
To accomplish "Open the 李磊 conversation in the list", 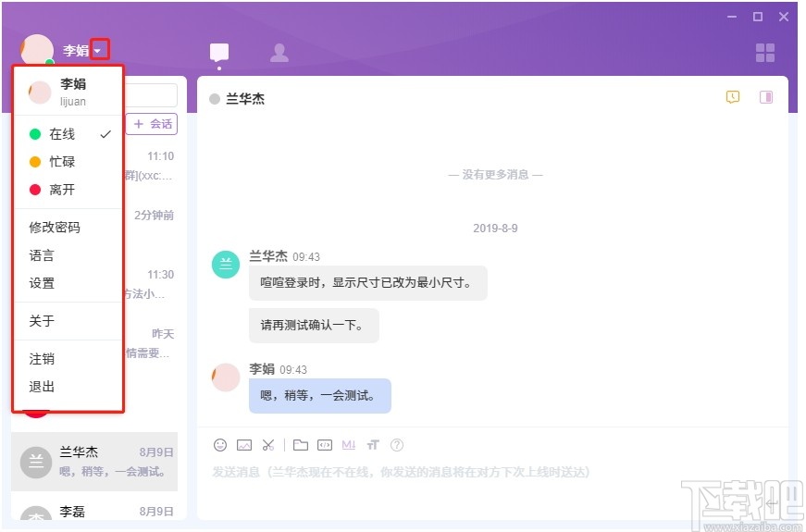I will 94,508.
